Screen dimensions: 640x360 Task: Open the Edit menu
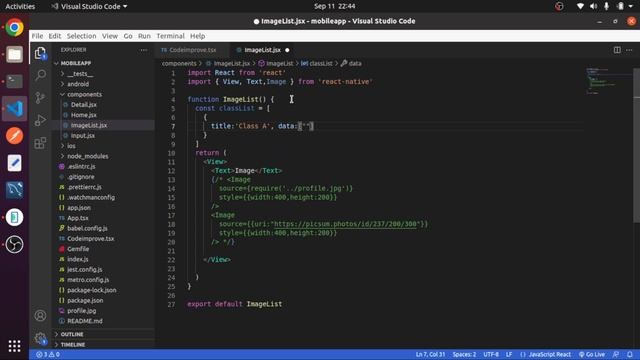(x=55, y=36)
